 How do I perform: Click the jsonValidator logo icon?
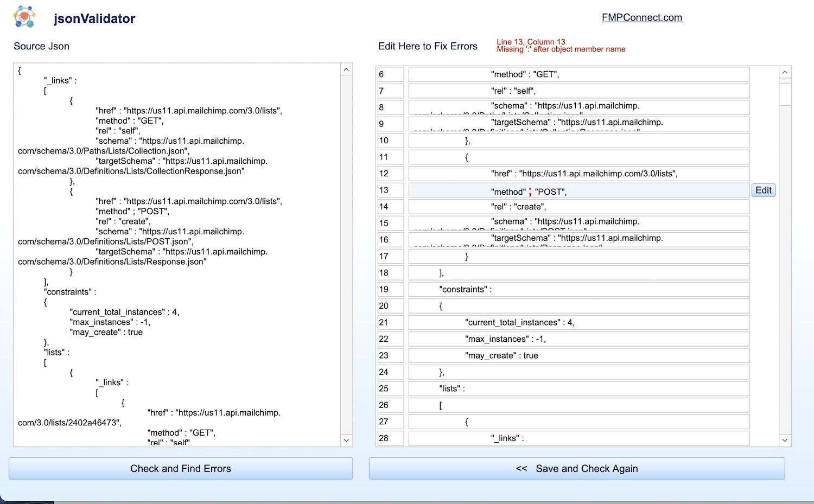pos(24,17)
